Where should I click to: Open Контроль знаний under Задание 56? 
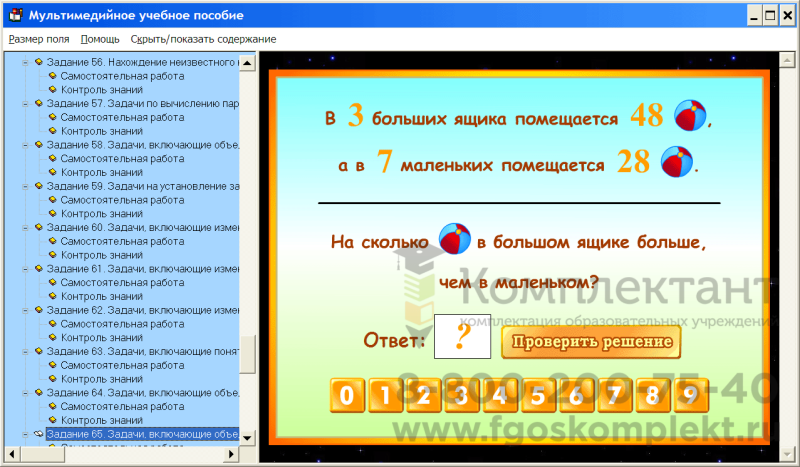(102, 90)
